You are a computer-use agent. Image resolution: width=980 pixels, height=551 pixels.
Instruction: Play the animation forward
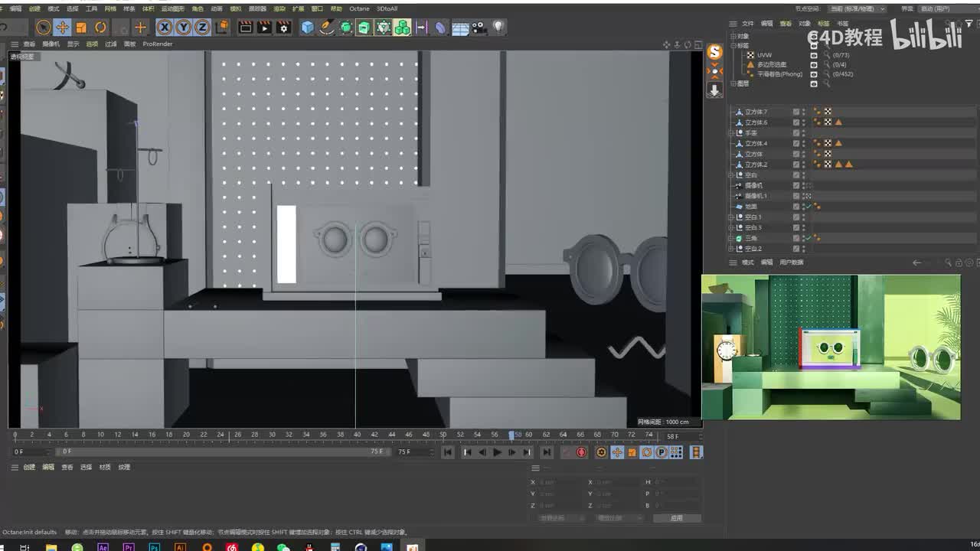tap(497, 452)
